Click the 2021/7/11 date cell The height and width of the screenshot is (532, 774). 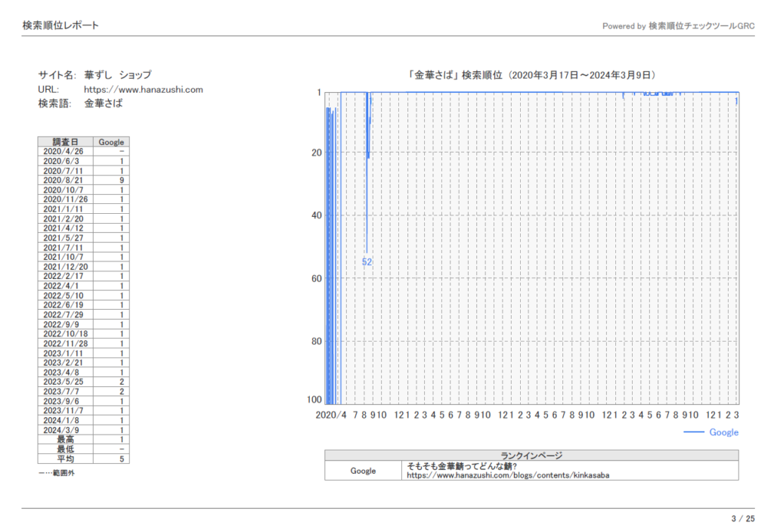(65, 248)
